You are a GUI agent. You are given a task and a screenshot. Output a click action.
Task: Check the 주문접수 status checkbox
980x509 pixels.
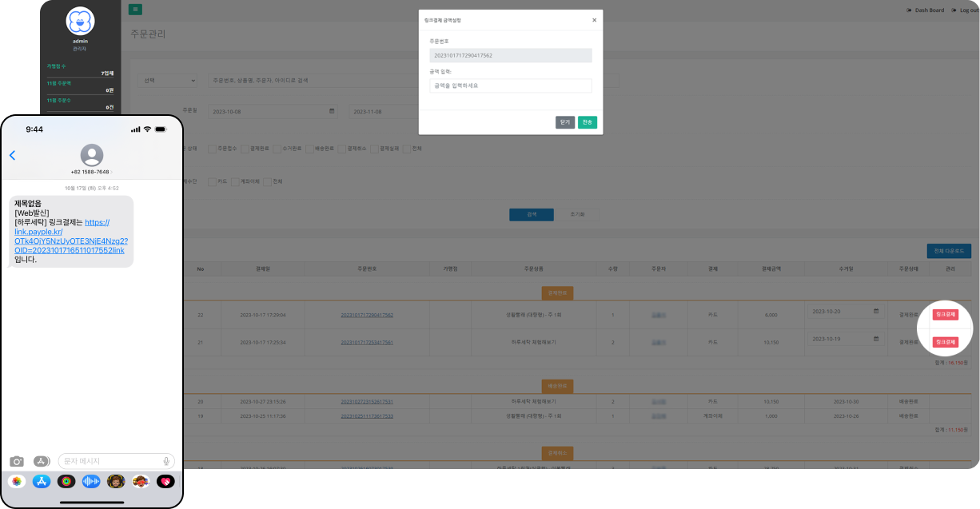click(x=212, y=149)
